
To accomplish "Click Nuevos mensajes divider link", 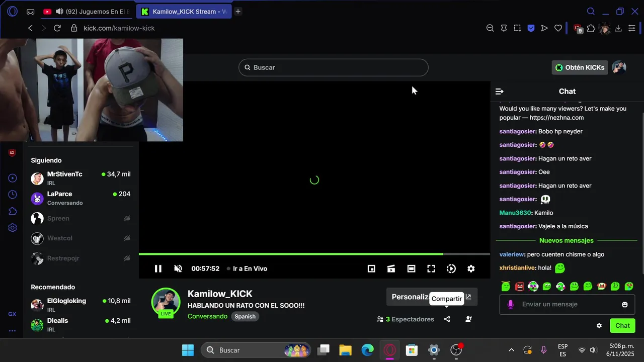I will (x=567, y=240).
